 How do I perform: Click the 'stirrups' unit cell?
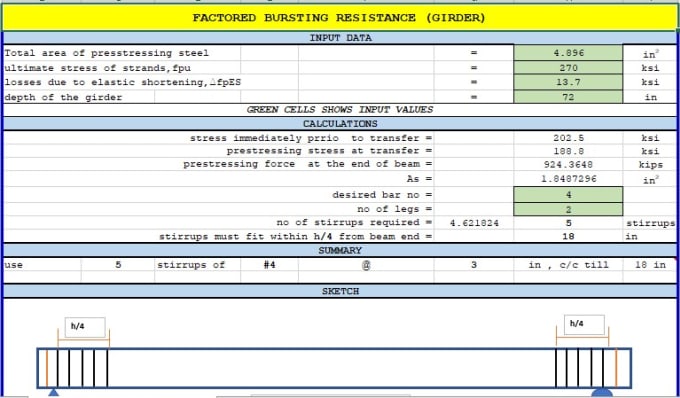pyautogui.click(x=650, y=223)
